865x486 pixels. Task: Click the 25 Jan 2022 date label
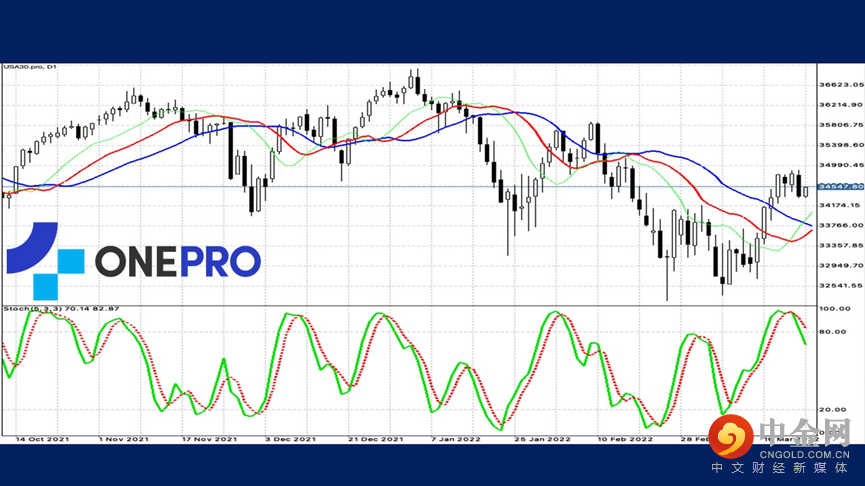pos(542,439)
